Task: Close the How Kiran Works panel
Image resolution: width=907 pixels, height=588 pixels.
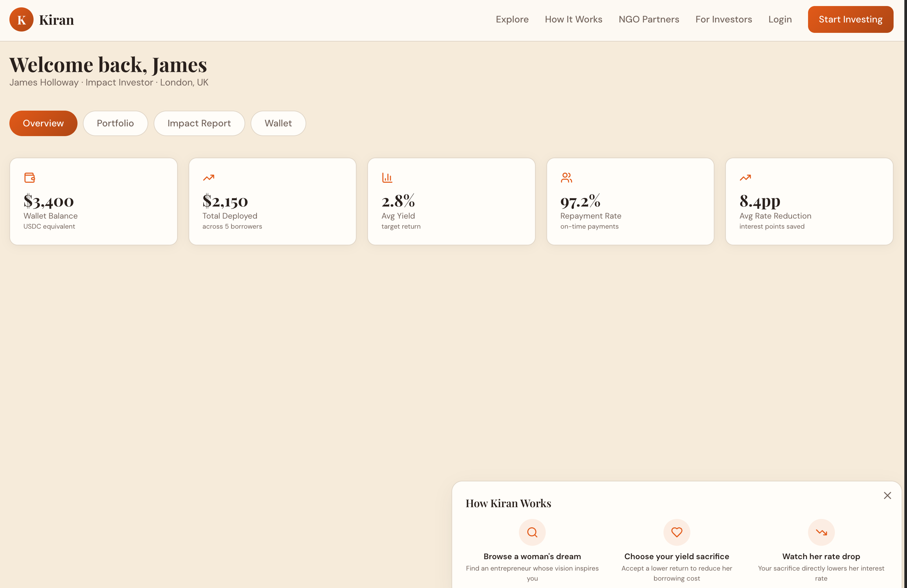Action: [887, 495]
